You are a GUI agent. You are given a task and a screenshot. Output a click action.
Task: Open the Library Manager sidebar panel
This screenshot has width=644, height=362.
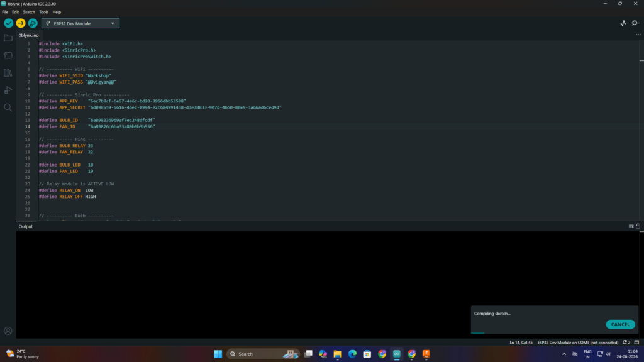tap(8, 73)
